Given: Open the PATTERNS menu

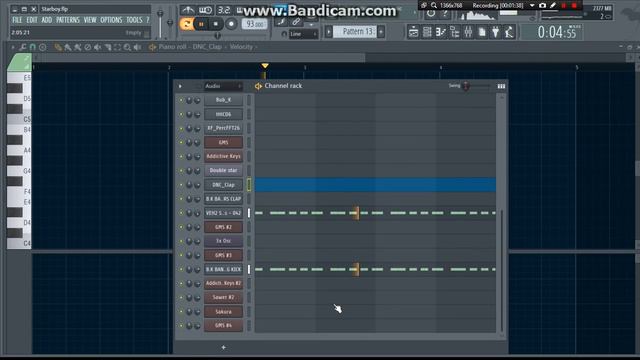Looking at the screenshot, I should 68,20.
